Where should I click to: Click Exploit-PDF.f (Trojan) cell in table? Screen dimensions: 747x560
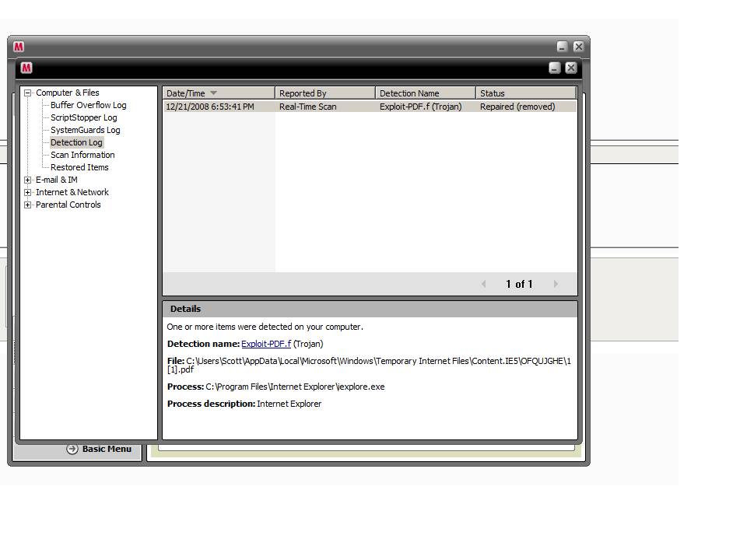[421, 107]
